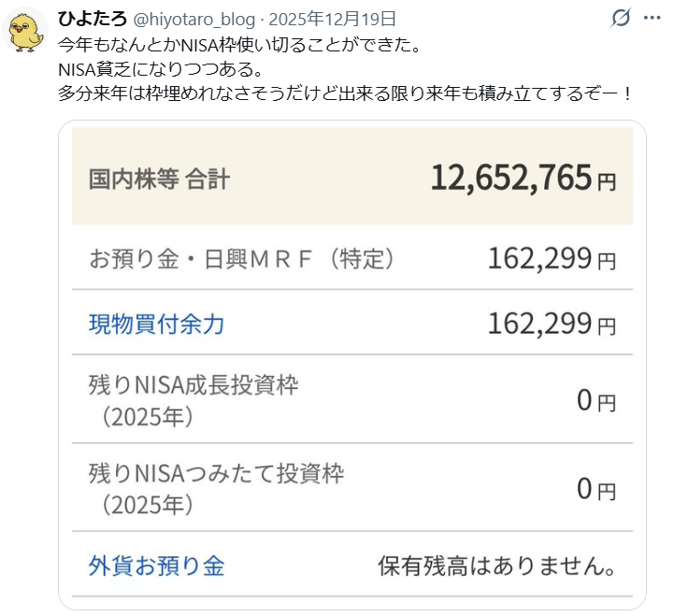Click the 現物買付余力 link

(x=156, y=324)
